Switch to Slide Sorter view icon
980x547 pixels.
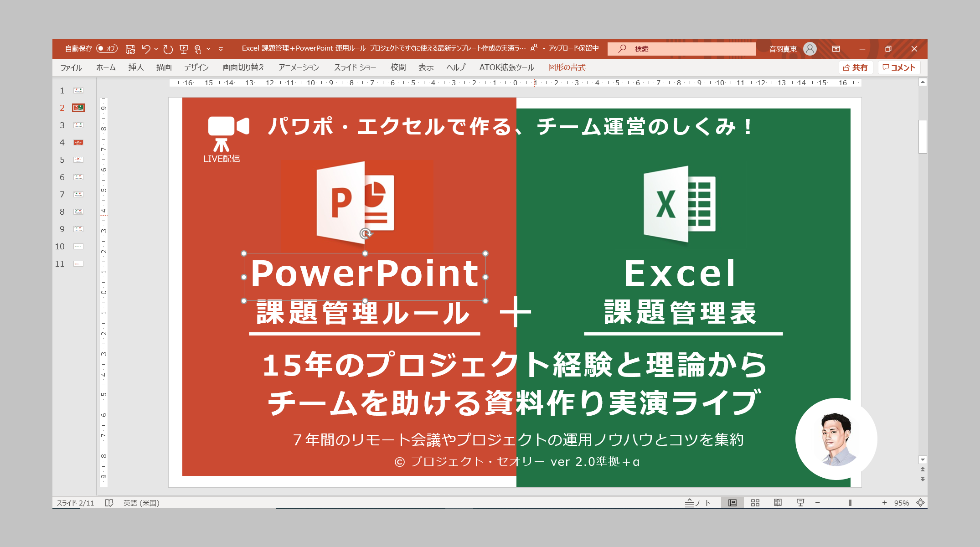pyautogui.click(x=755, y=503)
